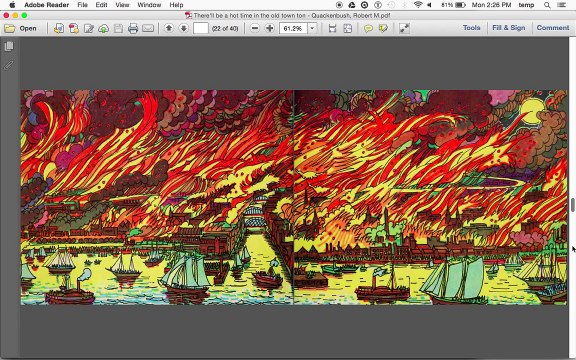576x360 pixels.
Task: Click the Google Drive menu bar icon
Action: (x=352, y=5)
